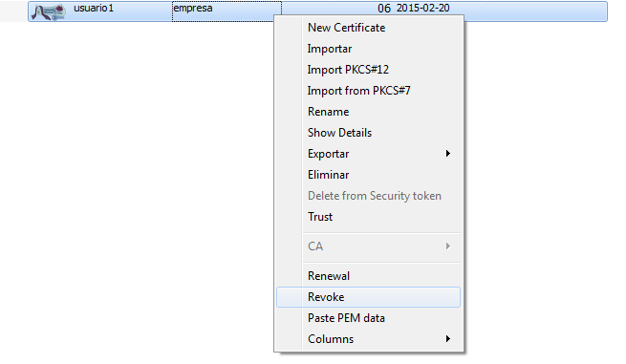Select Import PKCS#12 menu entry
The height and width of the screenshot is (364, 626).
(x=369, y=70)
